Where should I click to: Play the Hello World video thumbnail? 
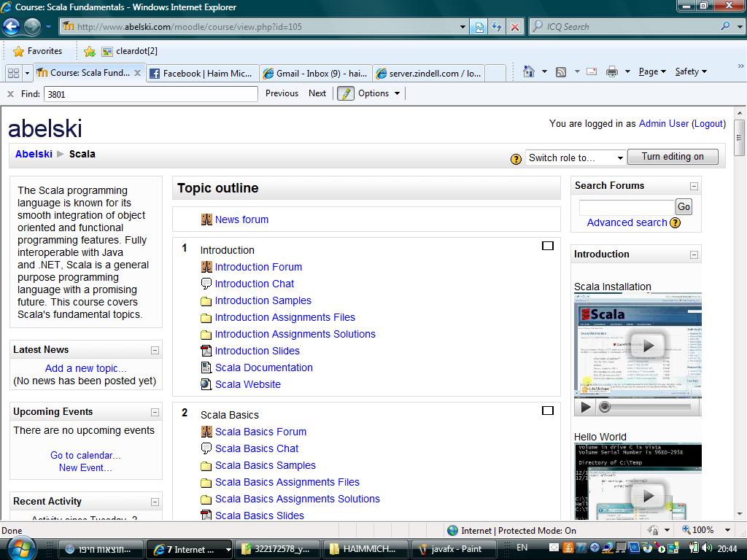[648, 496]
